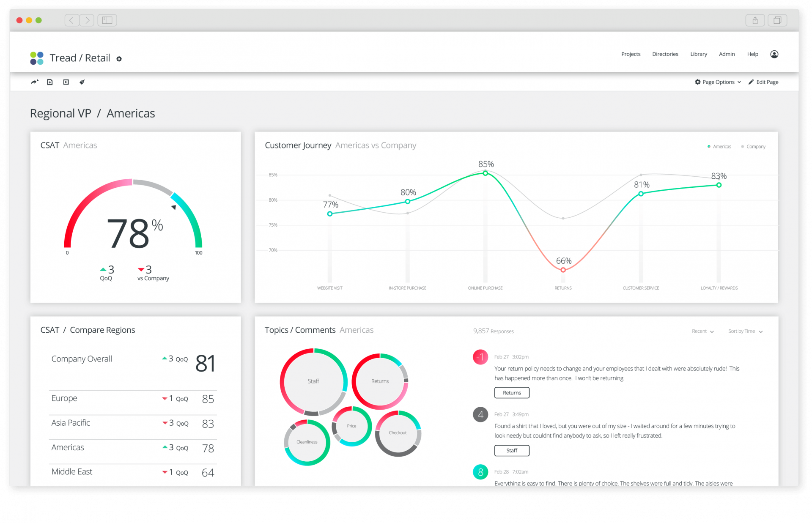
Task: Click the Edit Page pencil icon
Action: point(751,82)
